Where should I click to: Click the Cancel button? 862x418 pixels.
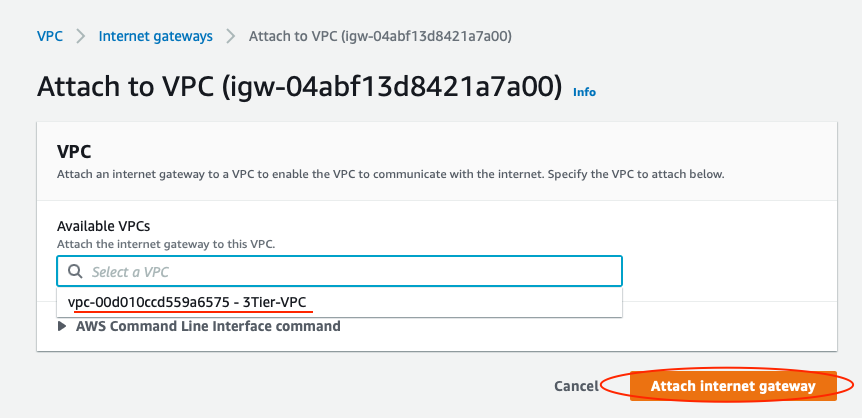576,386
